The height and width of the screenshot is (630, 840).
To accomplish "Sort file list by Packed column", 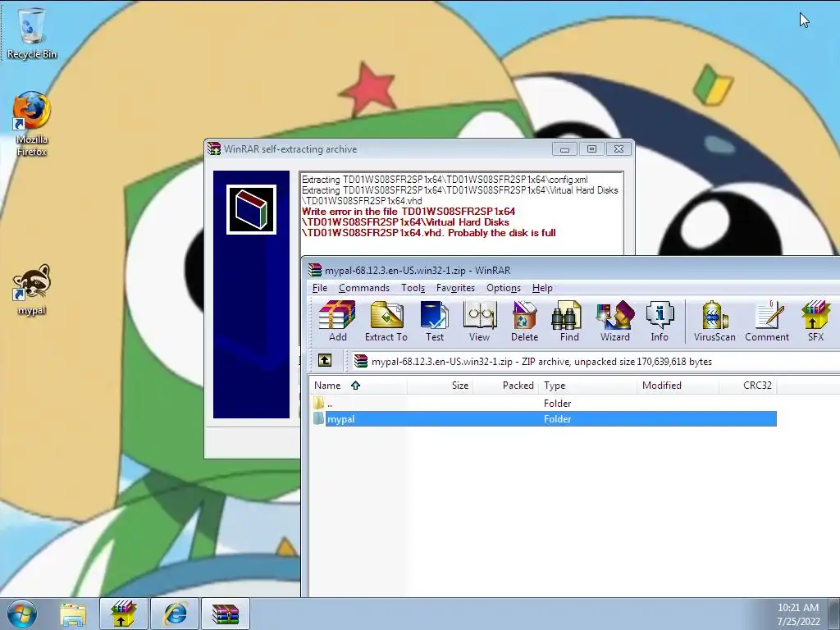I will tap(504, 386).
